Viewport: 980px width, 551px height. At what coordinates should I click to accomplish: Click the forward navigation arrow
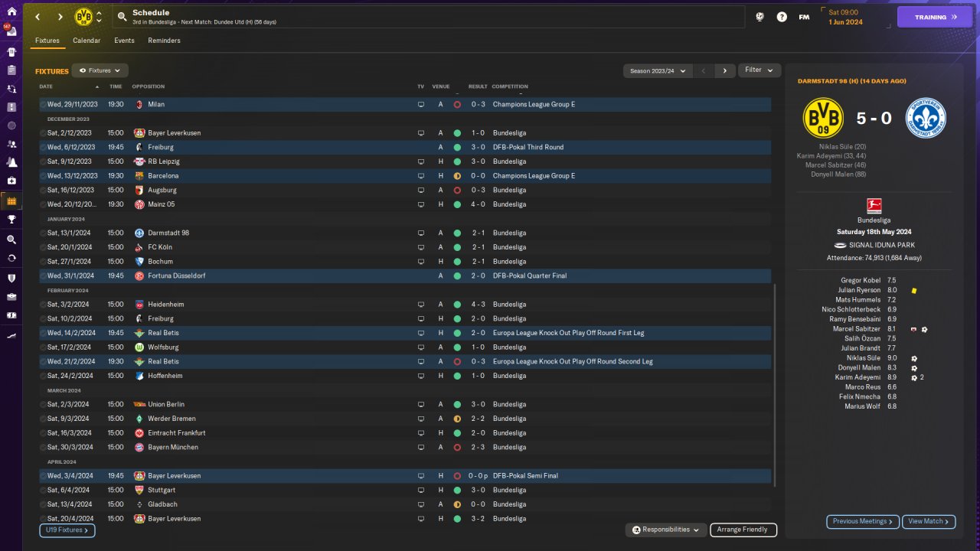[x=60, y=17]
